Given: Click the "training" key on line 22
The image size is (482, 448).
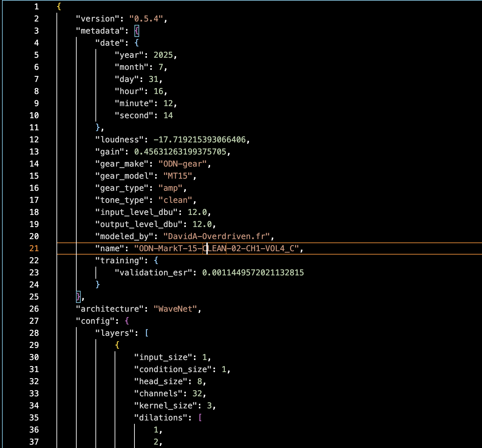Looking at the screenshot, I should click(120, 261).
